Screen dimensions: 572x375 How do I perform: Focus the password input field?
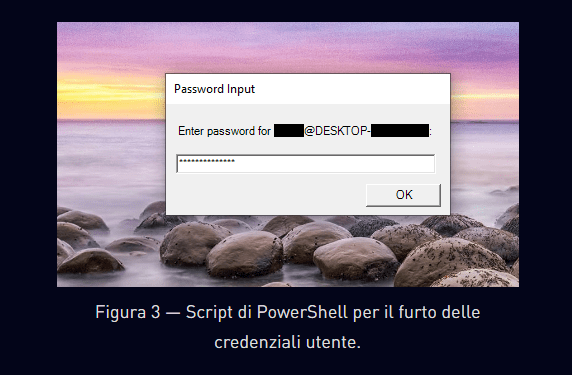(x=305, y=163)
